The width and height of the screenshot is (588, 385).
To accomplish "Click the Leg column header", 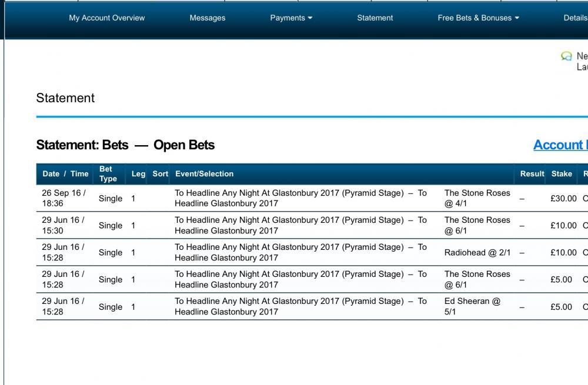I will tap(138, 174).
